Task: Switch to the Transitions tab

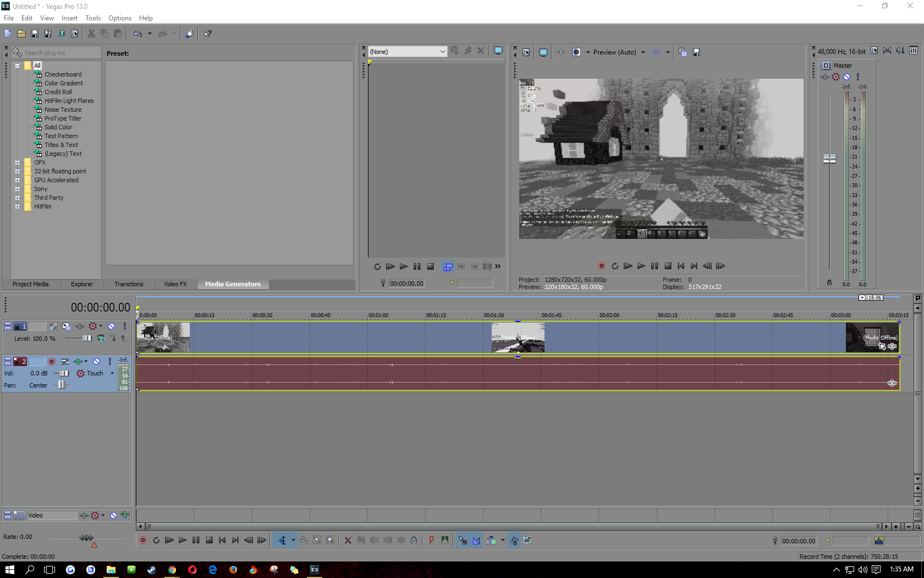Action: (x=129, y=284)
